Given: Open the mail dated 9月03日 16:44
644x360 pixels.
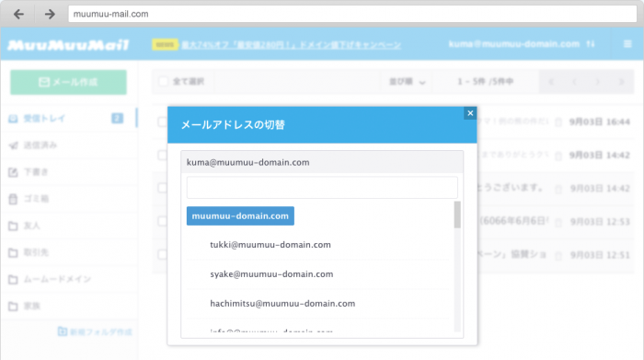Looking at the screenshot, I should pos(600,122).
